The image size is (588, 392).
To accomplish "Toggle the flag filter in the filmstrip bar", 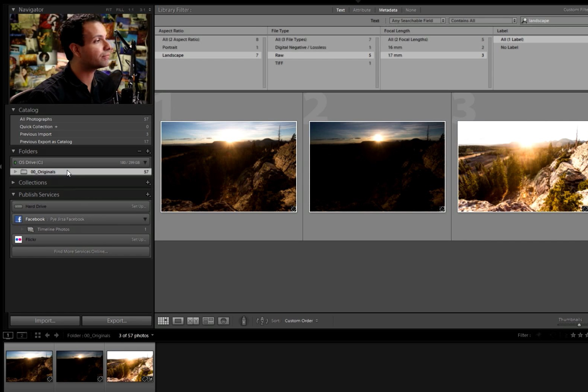I will click(x=538, y=335).
